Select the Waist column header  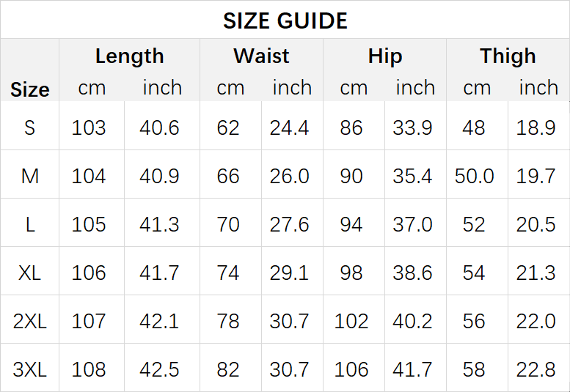pos(261,56)
